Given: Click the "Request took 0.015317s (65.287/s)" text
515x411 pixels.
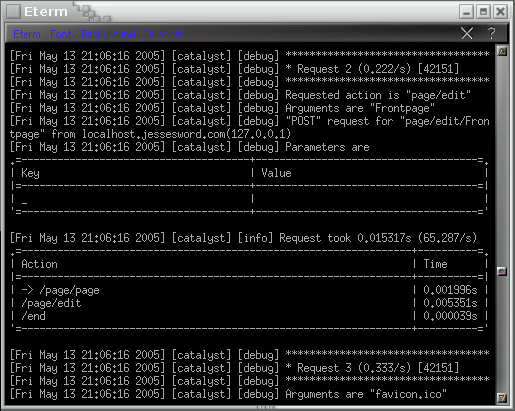Looking at the screenshot, I should [378, 238].
